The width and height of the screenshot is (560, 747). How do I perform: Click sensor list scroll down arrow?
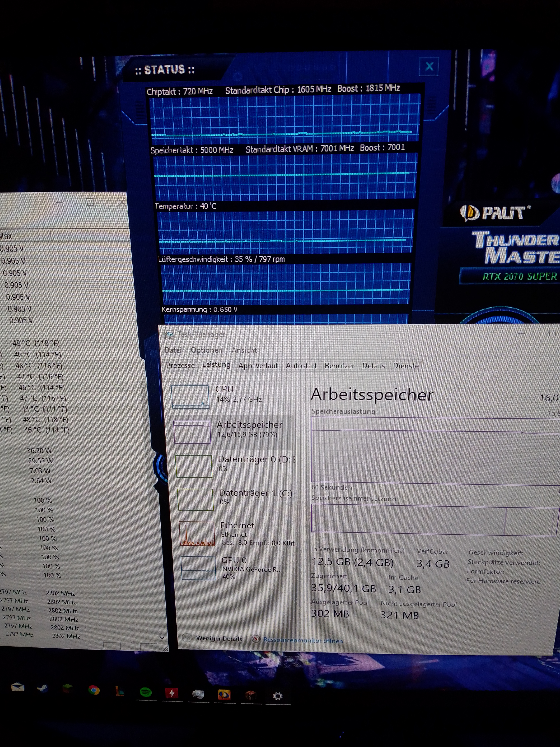click(x=162, y=638)
